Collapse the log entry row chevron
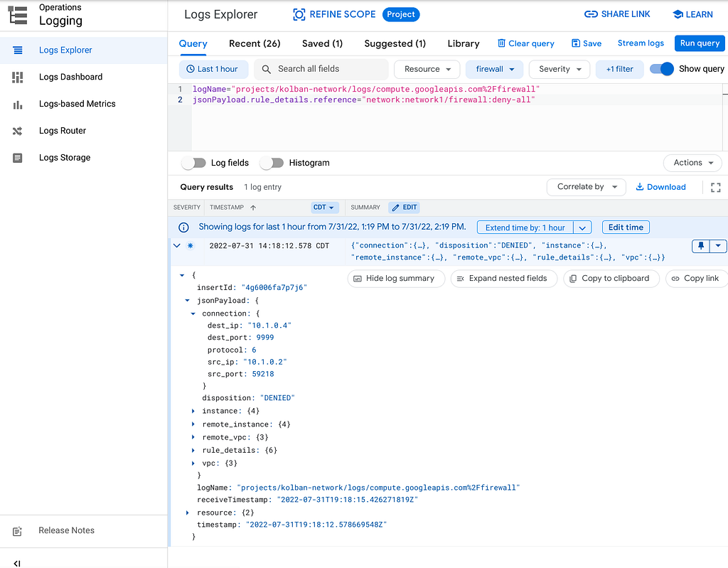 coord(177,246)
